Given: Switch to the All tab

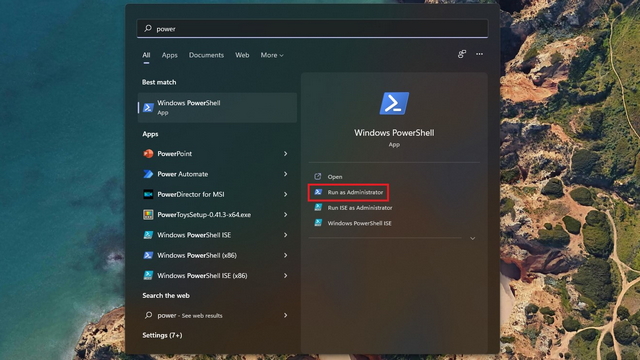Looking at the screenshot, I should (146, 55).
